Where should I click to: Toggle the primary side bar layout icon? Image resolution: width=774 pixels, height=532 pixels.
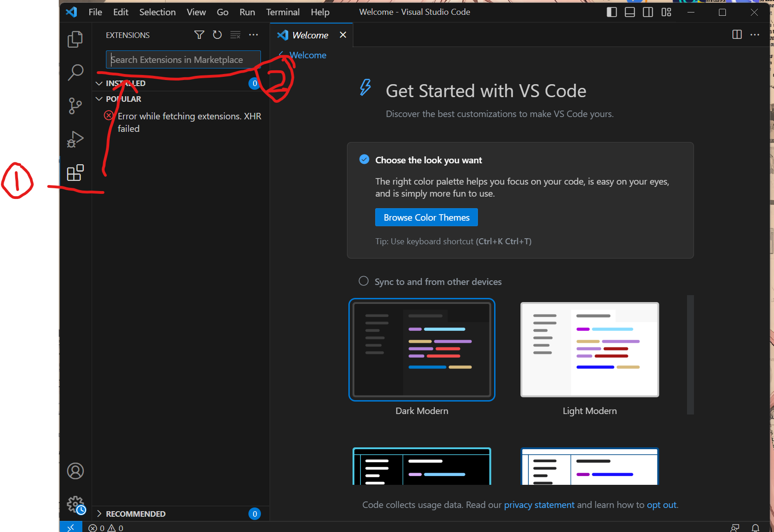click(x=612, y=12)
